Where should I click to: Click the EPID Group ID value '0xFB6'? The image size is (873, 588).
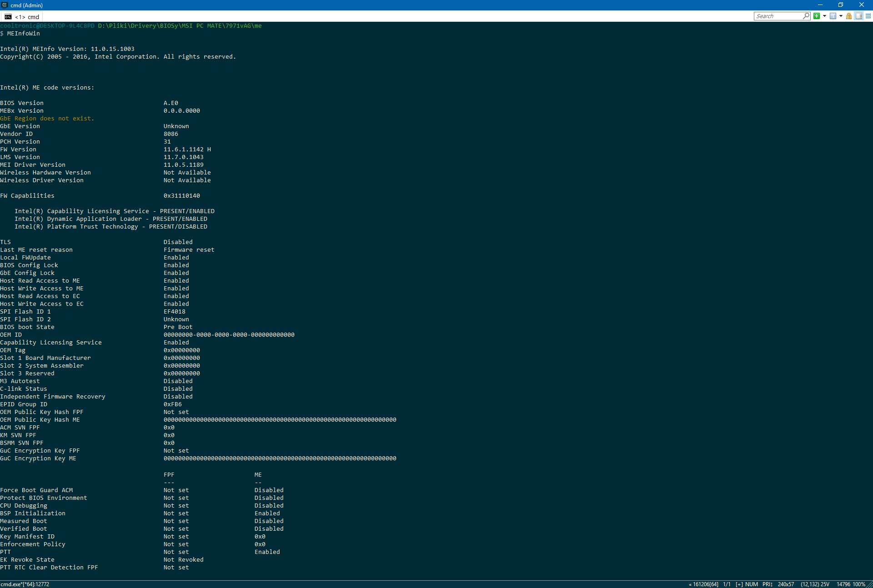(173, 404)
